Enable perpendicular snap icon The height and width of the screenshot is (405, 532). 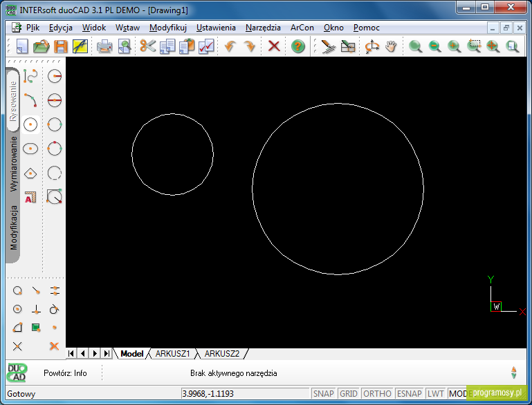pos(36,309)
